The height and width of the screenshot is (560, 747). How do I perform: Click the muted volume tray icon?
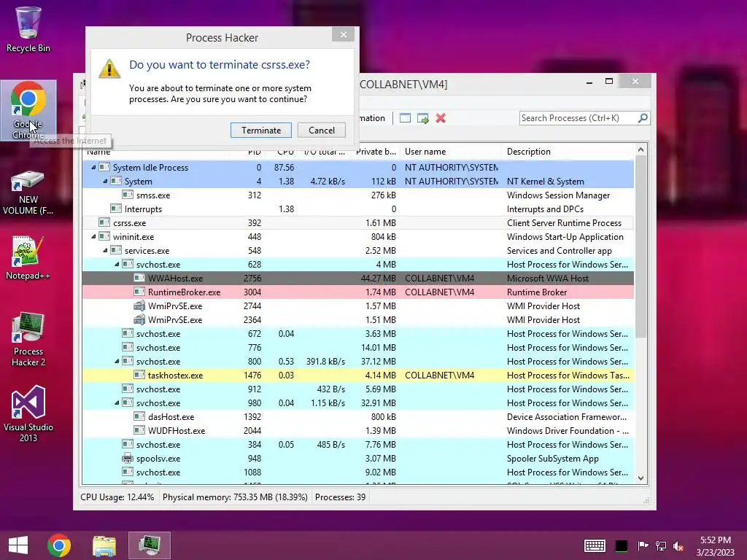click(678, 546)
